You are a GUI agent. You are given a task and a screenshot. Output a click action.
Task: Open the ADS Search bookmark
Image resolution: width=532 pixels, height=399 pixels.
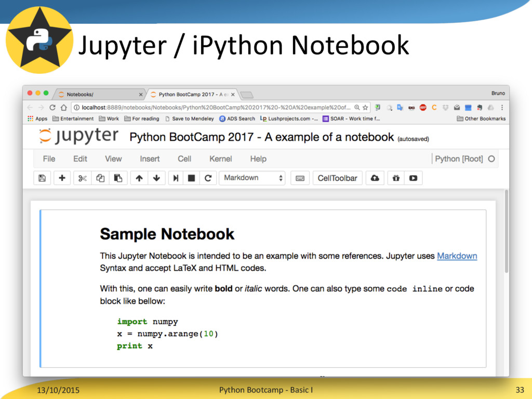237,118
